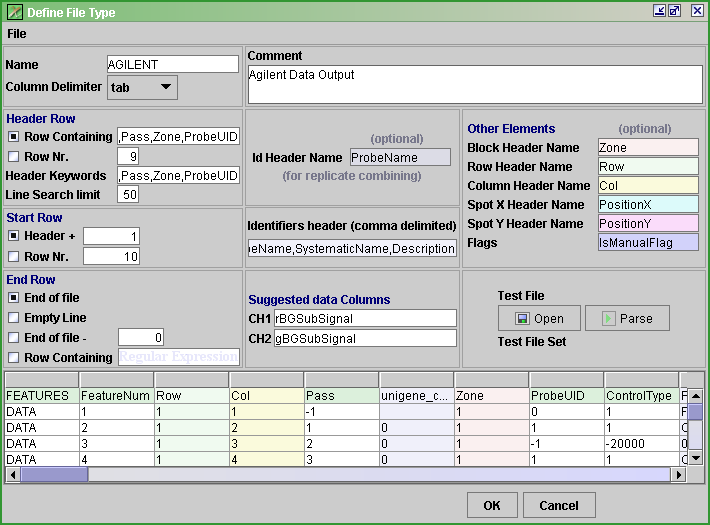This screenshot has height=525, width=710.
Task: Click Line Search limit field showing 50
Action: point(128,194)
